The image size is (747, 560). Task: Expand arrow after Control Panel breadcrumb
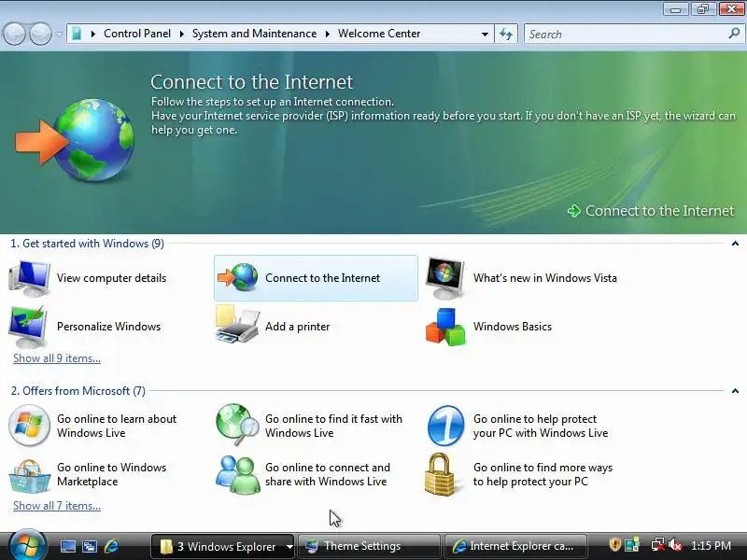point(181,34)
